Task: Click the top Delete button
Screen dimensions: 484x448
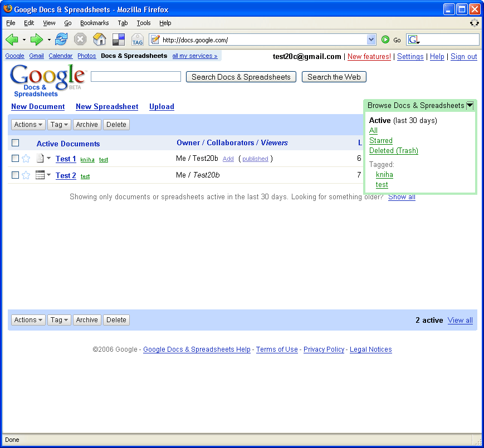Action: [116, 125]
